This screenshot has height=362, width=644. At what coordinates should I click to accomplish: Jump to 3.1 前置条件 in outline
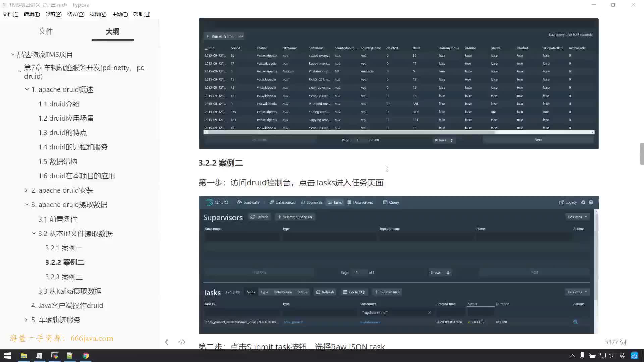(x=58, y=219)
